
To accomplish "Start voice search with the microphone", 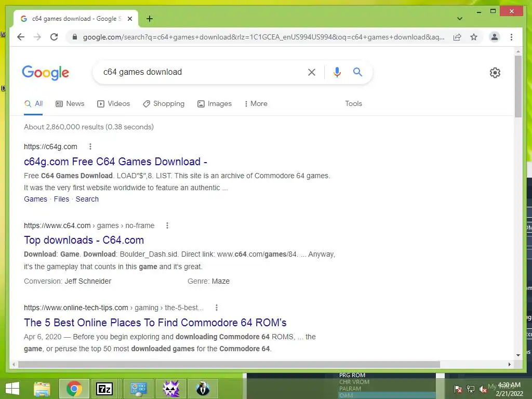I will click(x=337, y=72).
